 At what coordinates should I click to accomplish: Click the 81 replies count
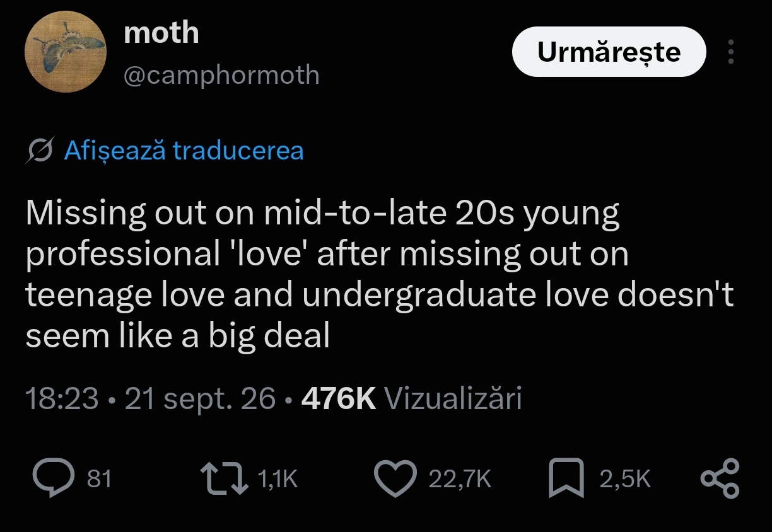99,480
